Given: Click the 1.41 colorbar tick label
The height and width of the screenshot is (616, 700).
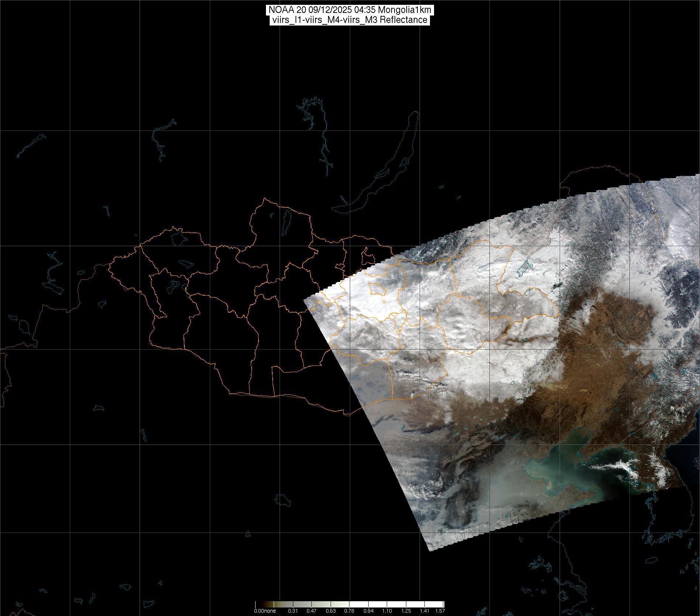Looking at the screenshot, I should (x=424, y=611).
